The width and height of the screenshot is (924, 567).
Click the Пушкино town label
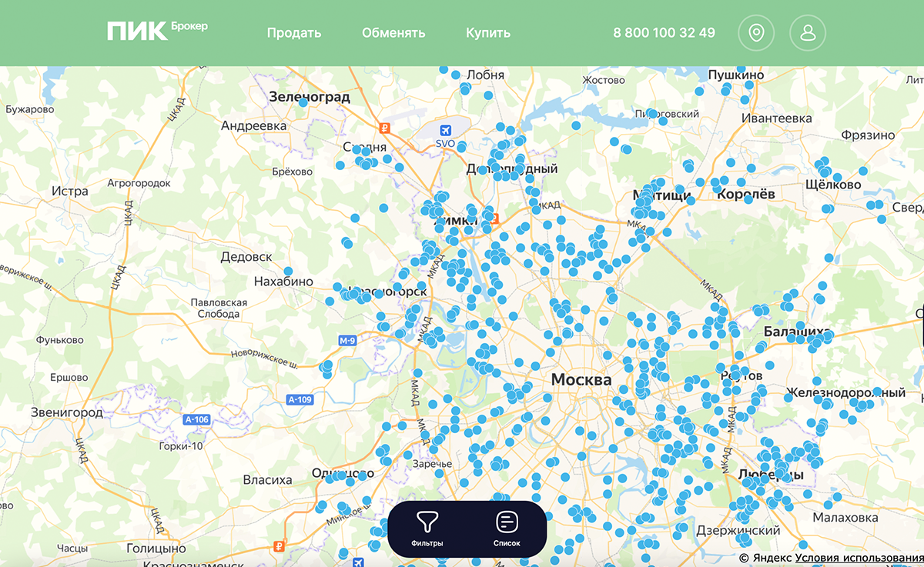(x=736, y=75)
